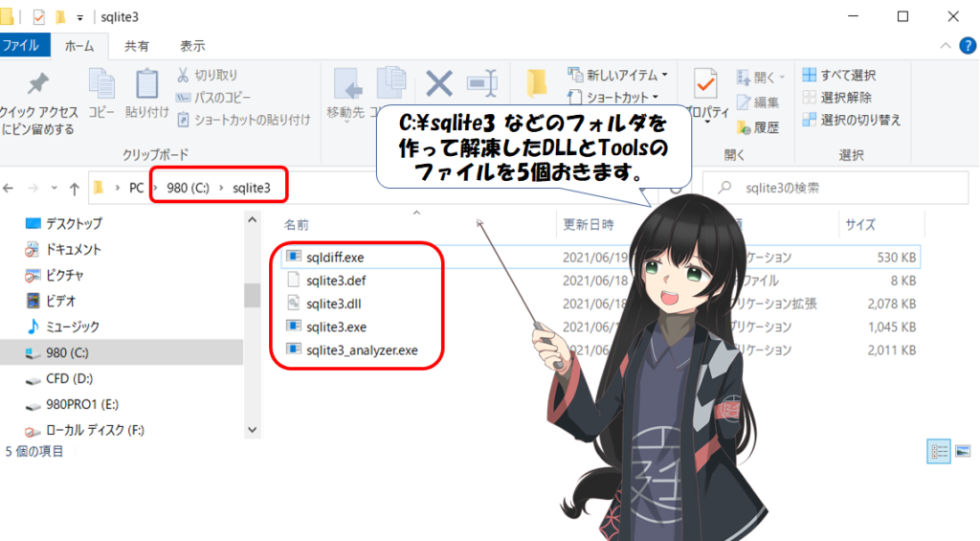Click the Forward navigation arrow
Screen dimensions: 980x541
(x=33, y=188)
